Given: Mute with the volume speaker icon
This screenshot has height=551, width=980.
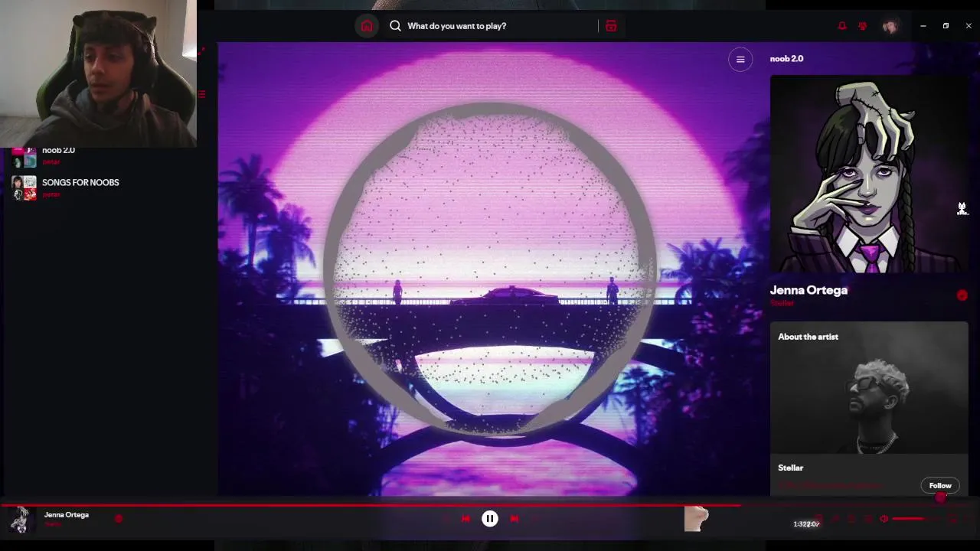Looking at the screenshot, I should [x=884, y=519].
